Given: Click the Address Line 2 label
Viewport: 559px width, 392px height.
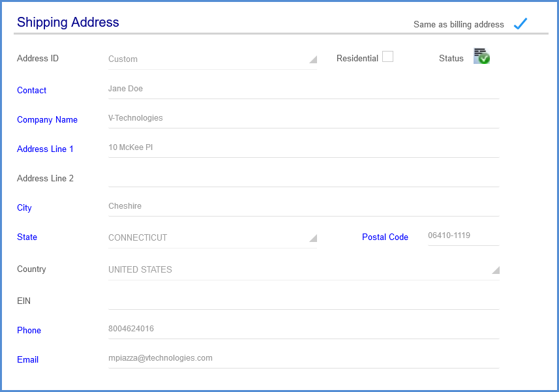Looking at the screenshot, I should (x=45, y=178).
